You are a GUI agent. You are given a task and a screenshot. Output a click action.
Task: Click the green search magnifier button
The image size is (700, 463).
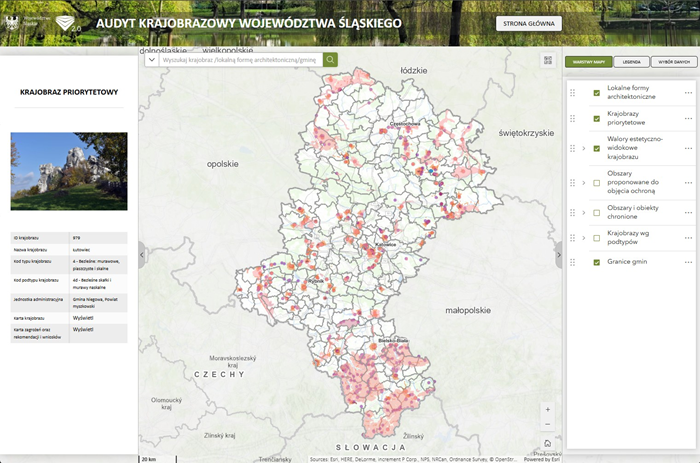[330, 60]
